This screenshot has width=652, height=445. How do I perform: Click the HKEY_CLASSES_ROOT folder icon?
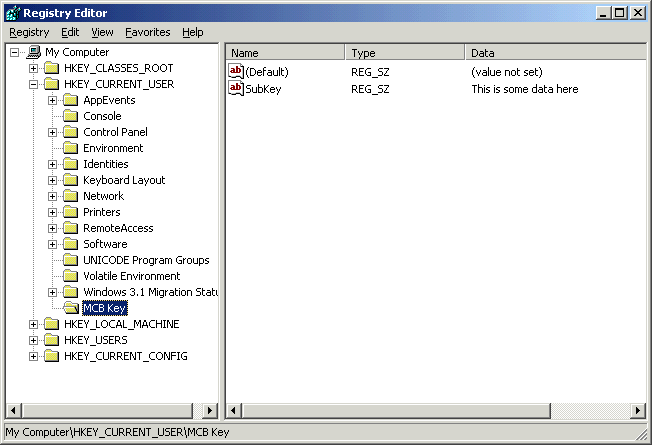click(x=52, y=68)
